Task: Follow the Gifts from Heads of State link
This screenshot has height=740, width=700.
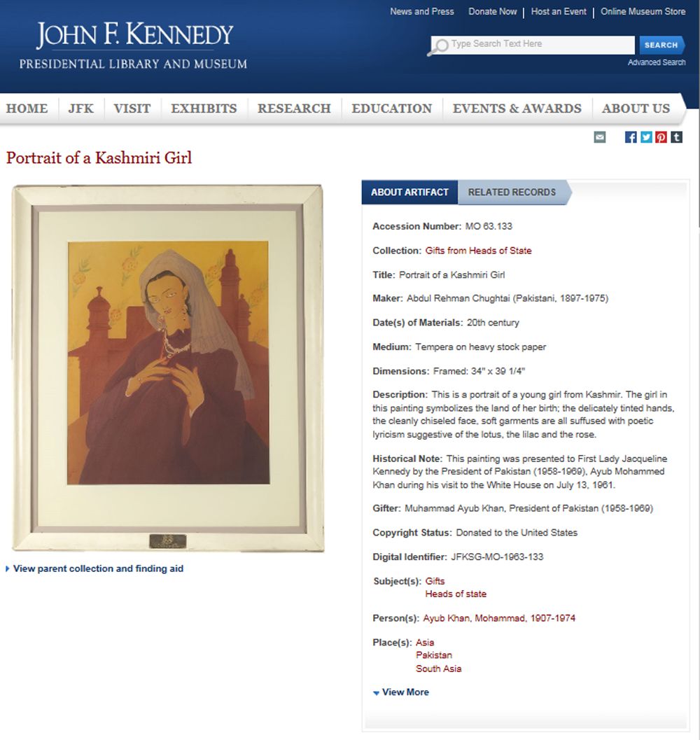Action: click(478, 251)
